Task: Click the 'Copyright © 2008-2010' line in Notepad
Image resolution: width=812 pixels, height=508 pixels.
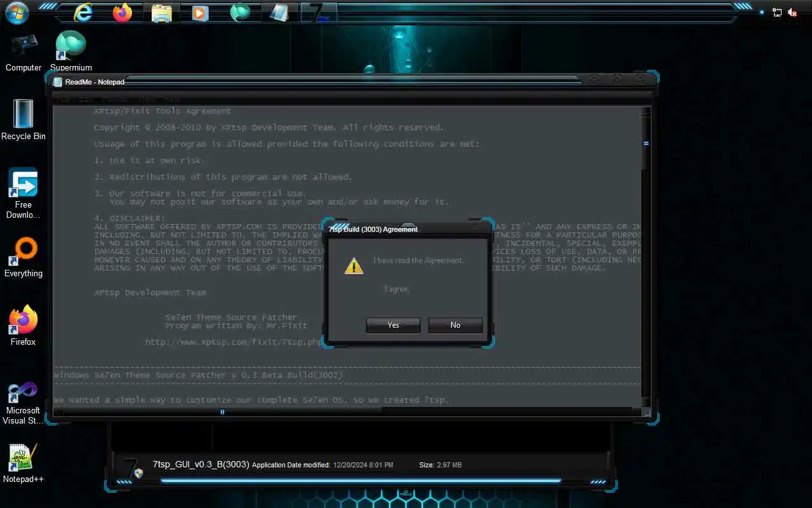Action: click(268, 128)
